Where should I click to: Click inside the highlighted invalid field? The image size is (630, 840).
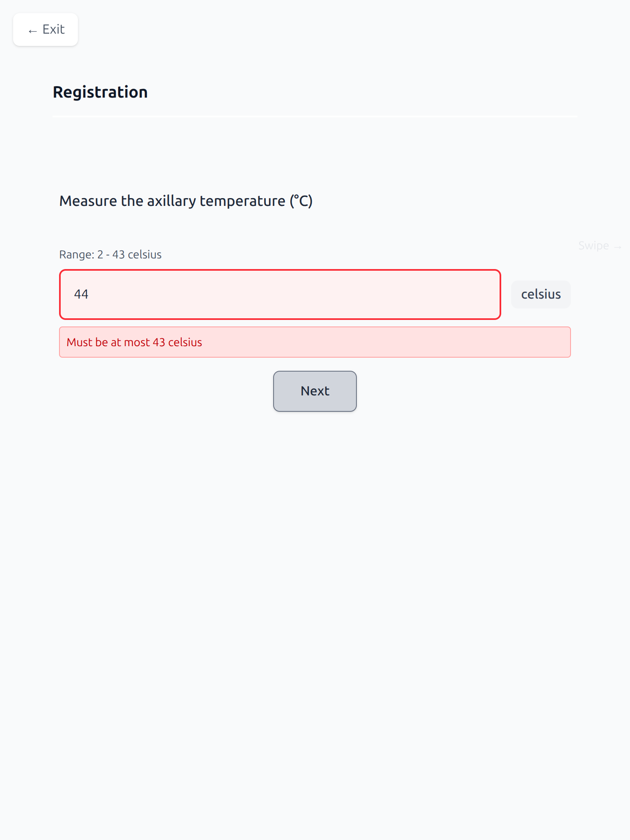280,294
